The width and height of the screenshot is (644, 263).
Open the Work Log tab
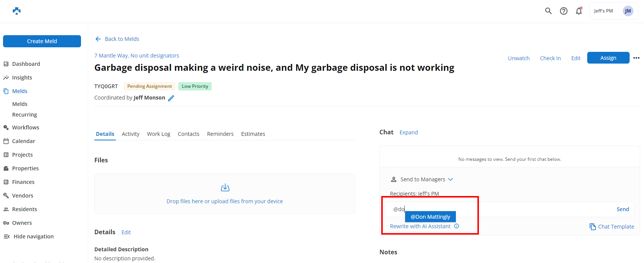click(x=159, y=134)
